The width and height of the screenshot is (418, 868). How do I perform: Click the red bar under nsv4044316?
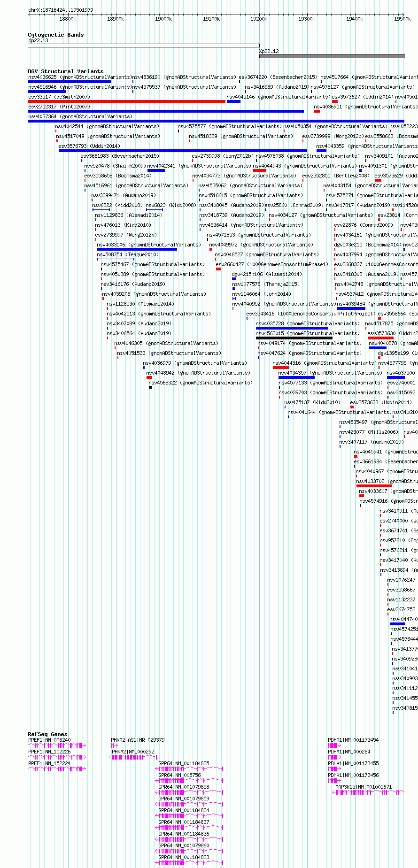(281, 368)
